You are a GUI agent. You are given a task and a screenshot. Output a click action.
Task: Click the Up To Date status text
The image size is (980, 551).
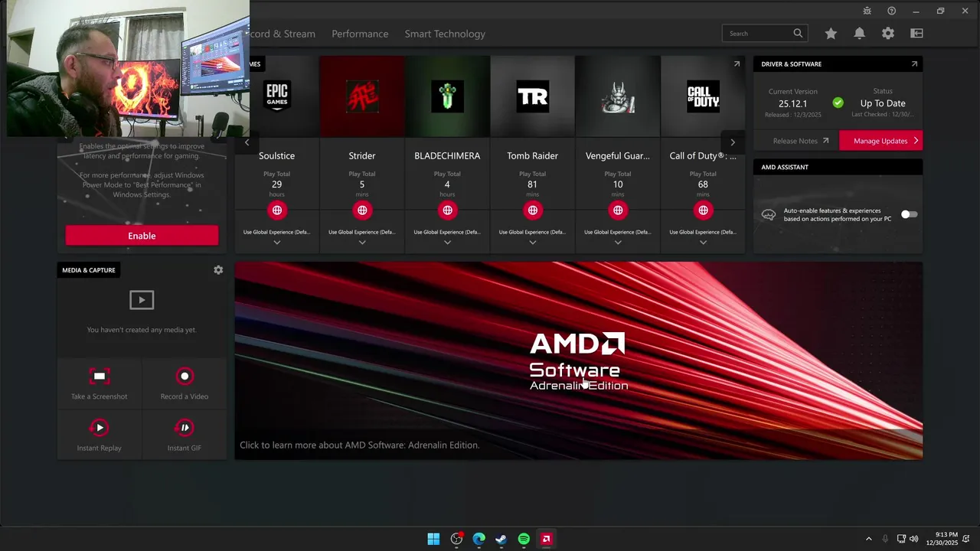[x=883, y=103]
